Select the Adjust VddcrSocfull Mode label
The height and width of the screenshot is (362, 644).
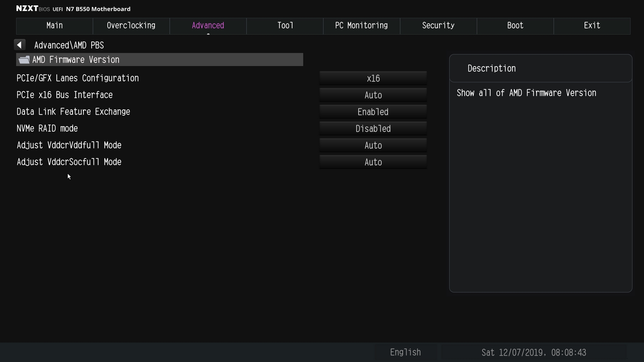point(69,162)
